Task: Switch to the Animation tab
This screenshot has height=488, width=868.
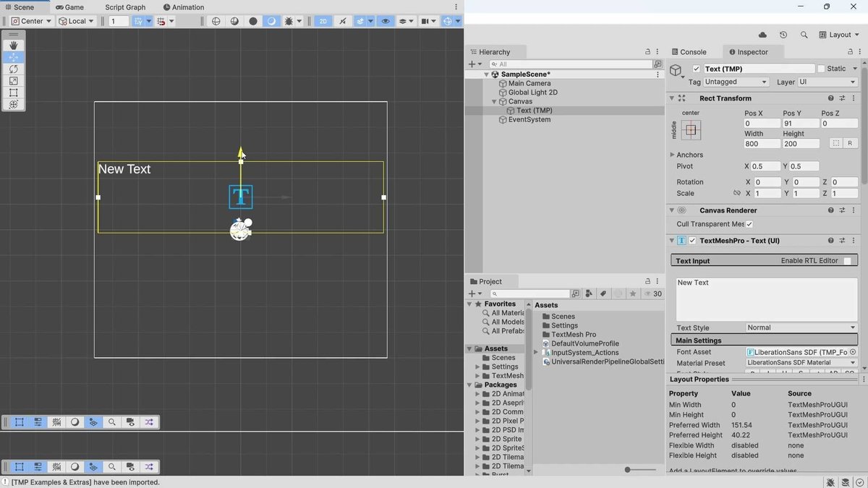Action: [x=184, y=7]
